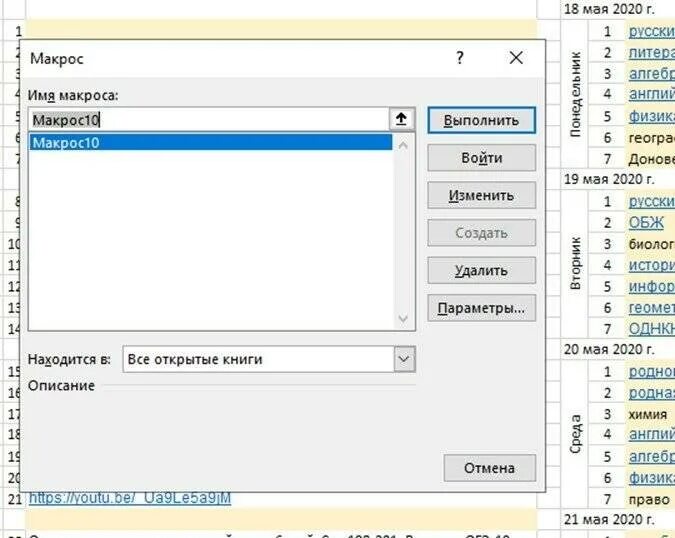Image resolution: width=675 pixels, height=538 pixels.
Task: Cancel the dialog with Отмена
Action: pos(489,468)
